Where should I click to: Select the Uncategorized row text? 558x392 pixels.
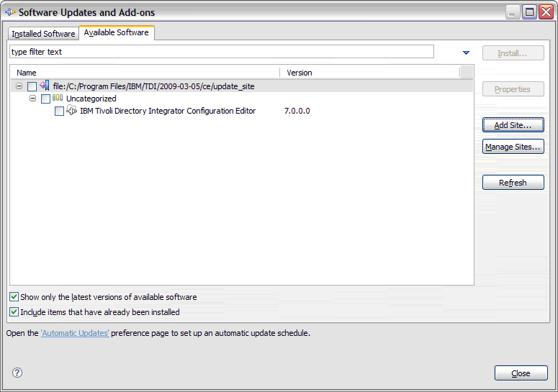pyautogui.click(x=91, y=99)
